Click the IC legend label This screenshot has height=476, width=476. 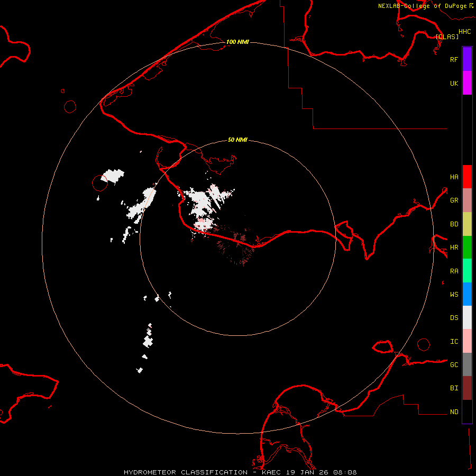click(454, 342)
